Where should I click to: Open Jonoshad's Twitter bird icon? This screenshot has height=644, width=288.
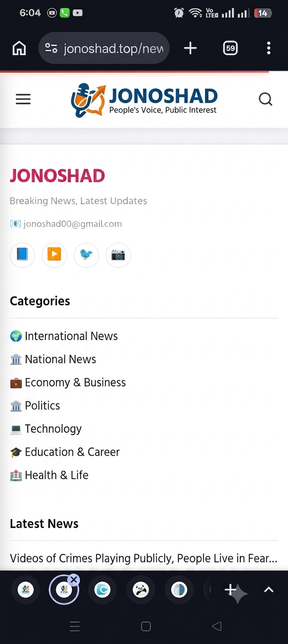pyautogui.click(x=86, y=255)
